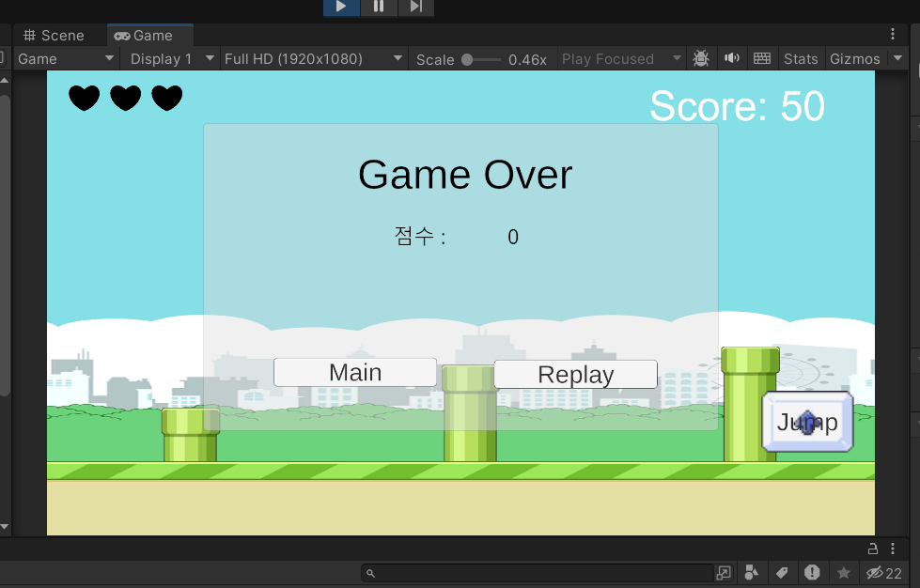Click the 점수 : label
The width and height of the screenshot is (920, 588).
click(x=419, y=237)
